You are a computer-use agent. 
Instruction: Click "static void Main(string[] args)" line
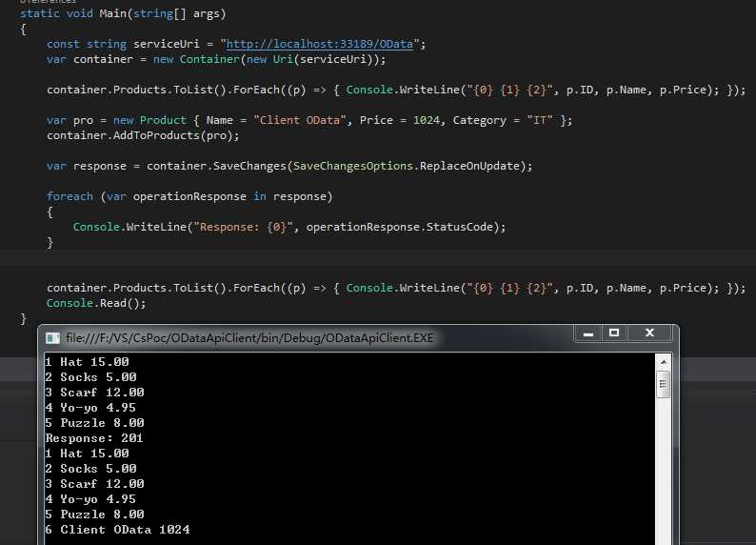tap(123, 13)
